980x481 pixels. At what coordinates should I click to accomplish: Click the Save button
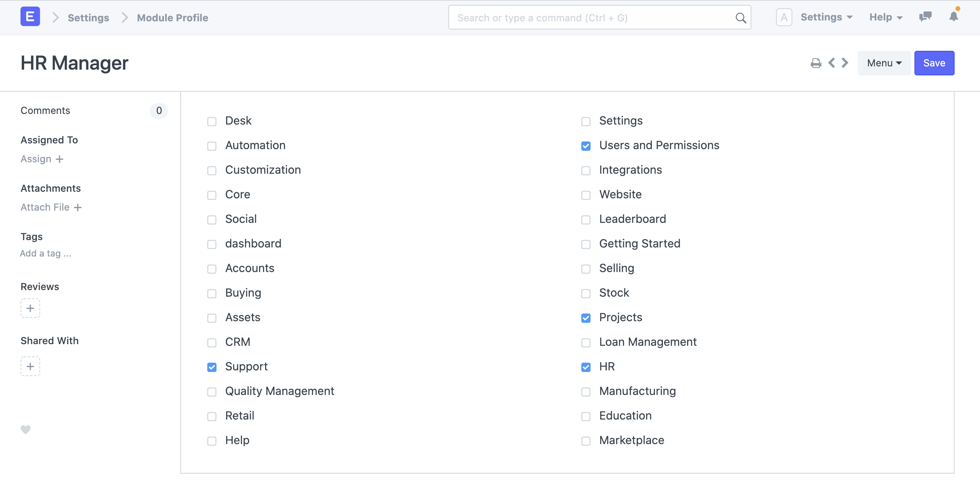(x=935, y=62)
